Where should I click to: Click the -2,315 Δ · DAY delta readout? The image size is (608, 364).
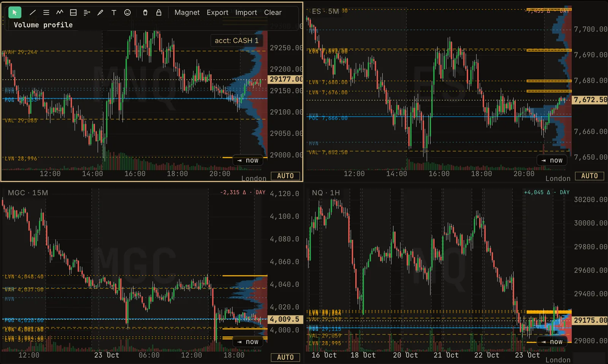coord(243,192)
